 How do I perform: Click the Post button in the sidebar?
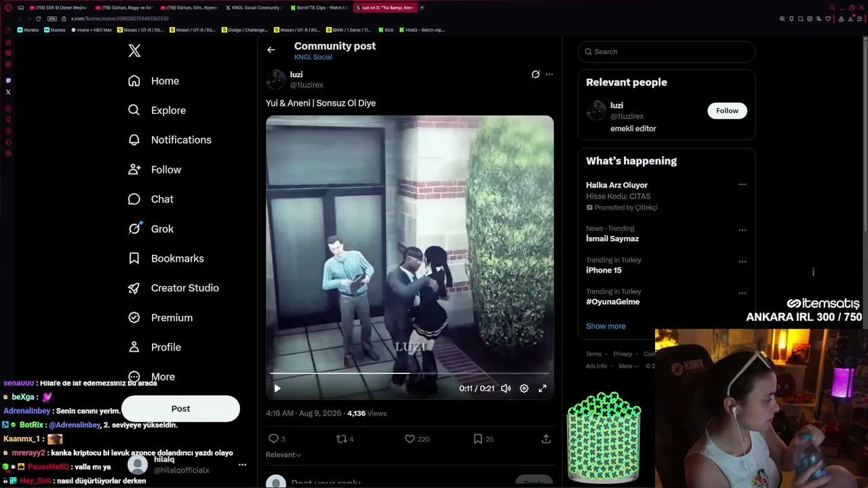(x=180, y=409)
